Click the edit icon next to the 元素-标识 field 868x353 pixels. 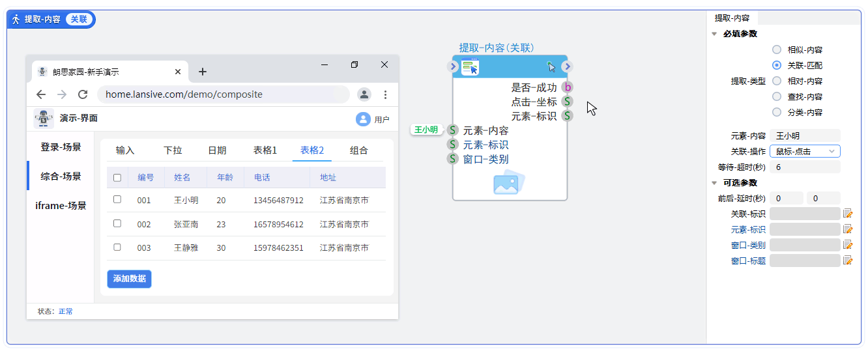pos(848,229)
